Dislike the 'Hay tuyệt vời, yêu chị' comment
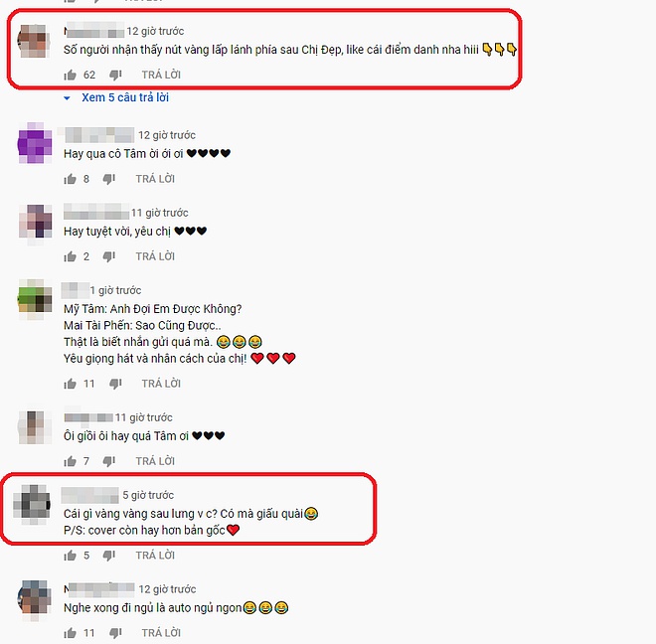Viewport: 656px width, 644px height. 109,256
